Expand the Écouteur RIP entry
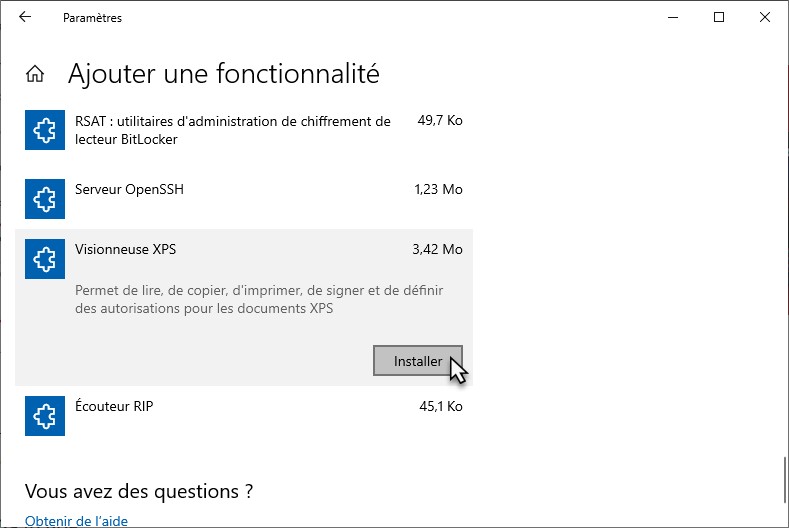The height and width of the screenshot is (528, 789). (114, 407)
